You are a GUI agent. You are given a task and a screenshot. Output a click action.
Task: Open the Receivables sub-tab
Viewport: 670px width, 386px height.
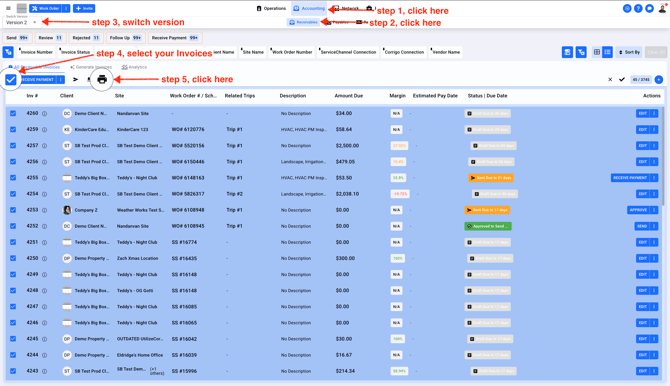303,22
